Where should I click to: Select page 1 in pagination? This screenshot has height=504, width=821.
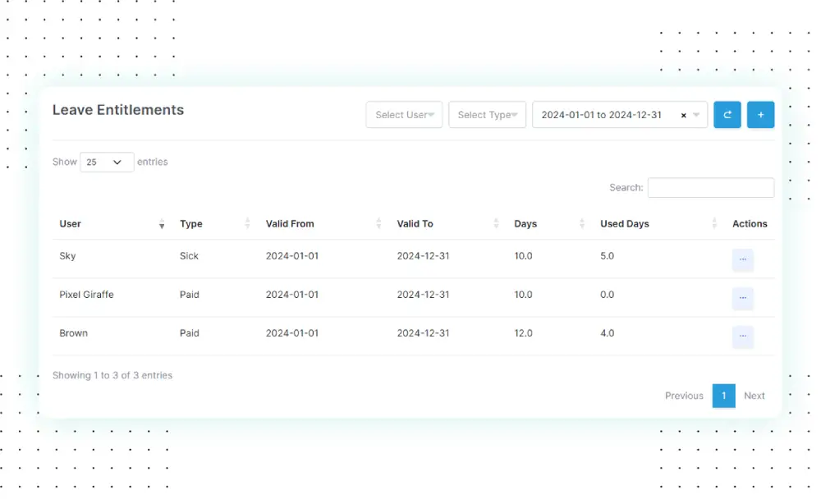click(723, 396)
